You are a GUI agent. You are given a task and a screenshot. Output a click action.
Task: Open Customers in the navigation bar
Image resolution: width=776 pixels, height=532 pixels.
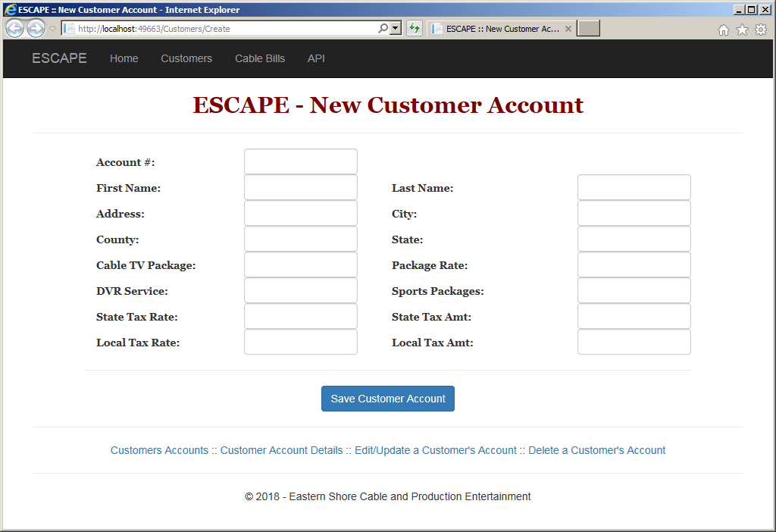[186, 58]
